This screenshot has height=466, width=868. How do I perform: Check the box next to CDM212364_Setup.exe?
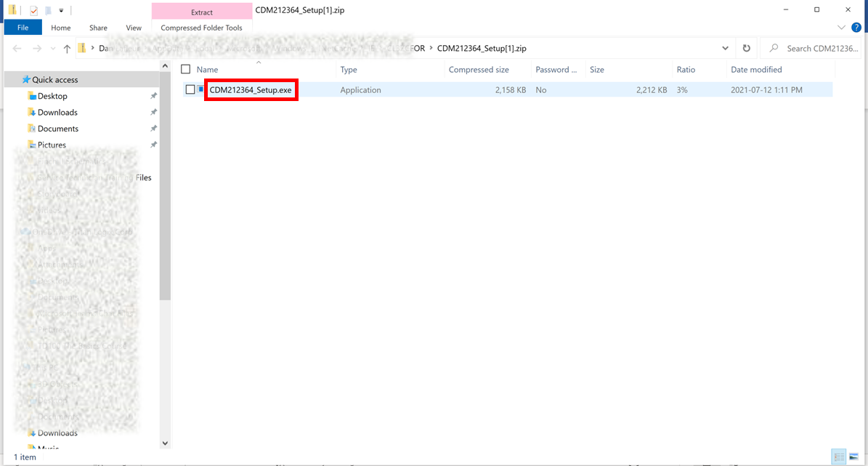[x=190, y=89]
